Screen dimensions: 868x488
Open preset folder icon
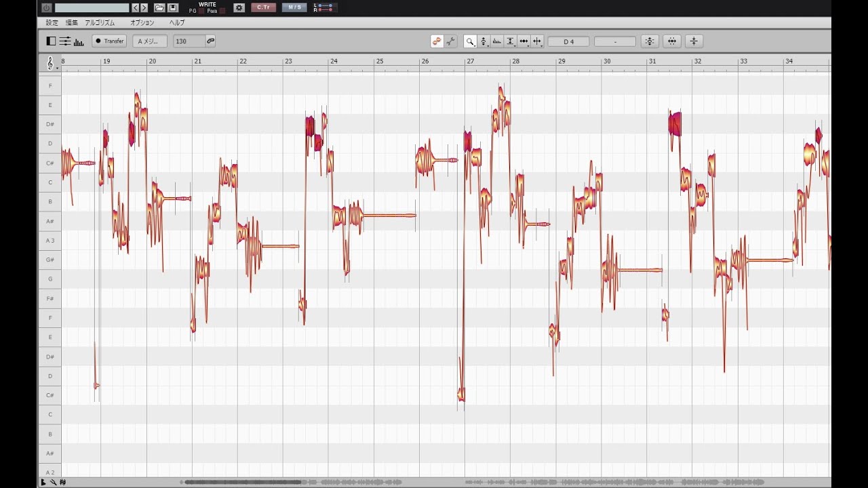159,7
